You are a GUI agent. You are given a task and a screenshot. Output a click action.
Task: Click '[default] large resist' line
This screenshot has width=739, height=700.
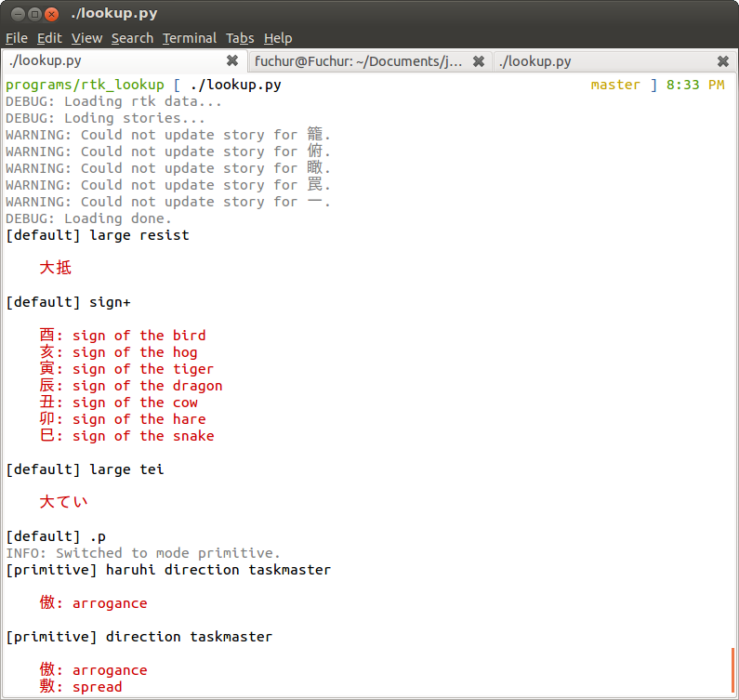(x=97, y=235)
